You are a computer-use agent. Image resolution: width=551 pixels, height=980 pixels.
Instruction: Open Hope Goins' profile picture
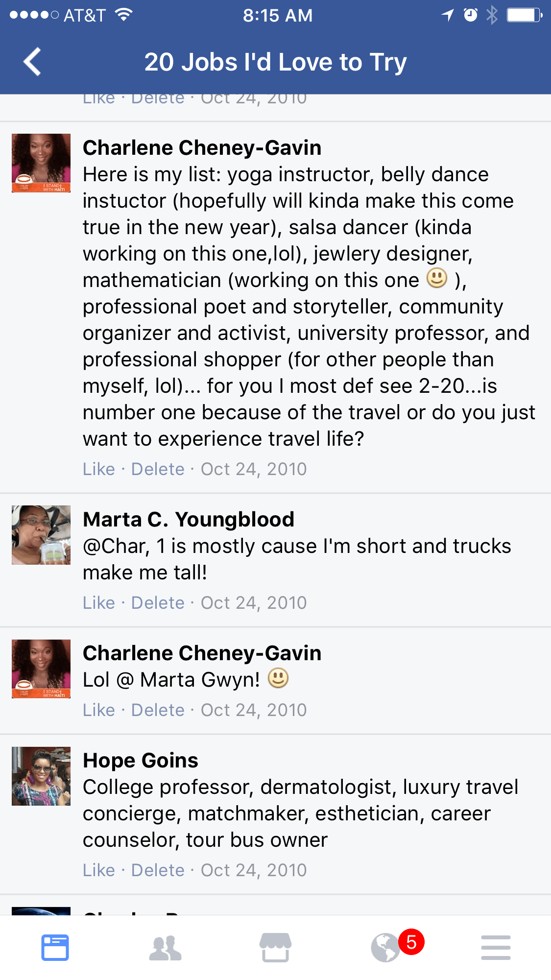[41, 776]
